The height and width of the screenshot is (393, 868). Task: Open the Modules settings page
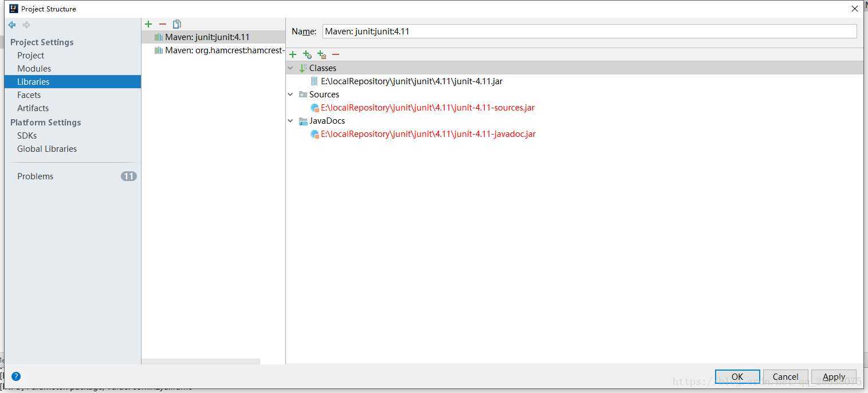click(34, 69)
